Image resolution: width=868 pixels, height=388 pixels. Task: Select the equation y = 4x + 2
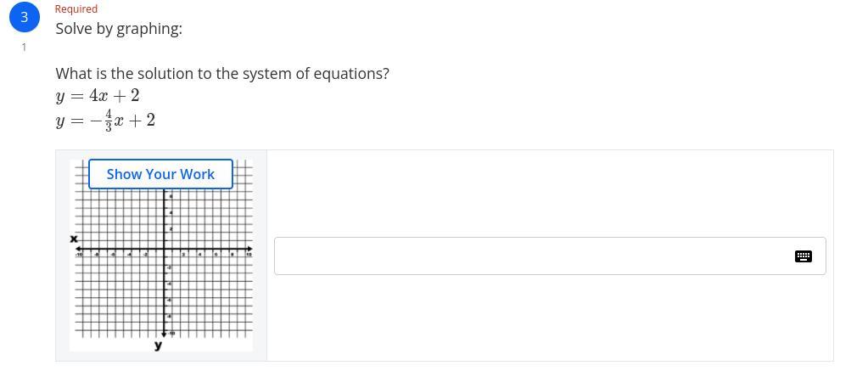point(98,96)
